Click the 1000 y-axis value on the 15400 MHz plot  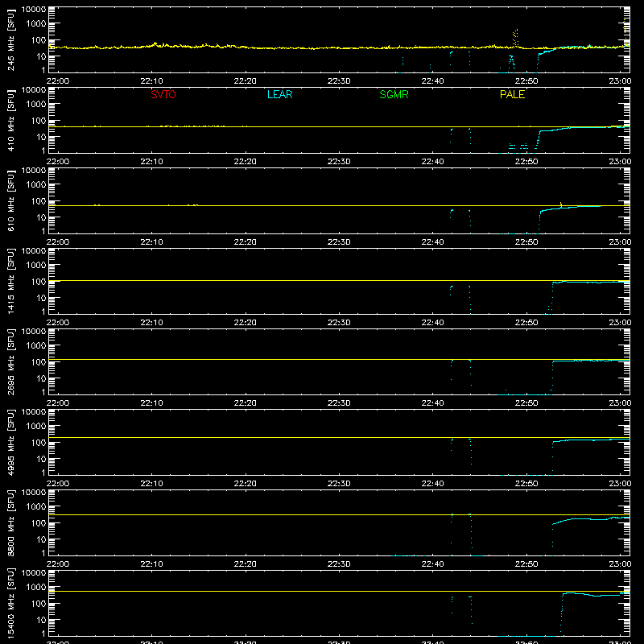(36, 588)
